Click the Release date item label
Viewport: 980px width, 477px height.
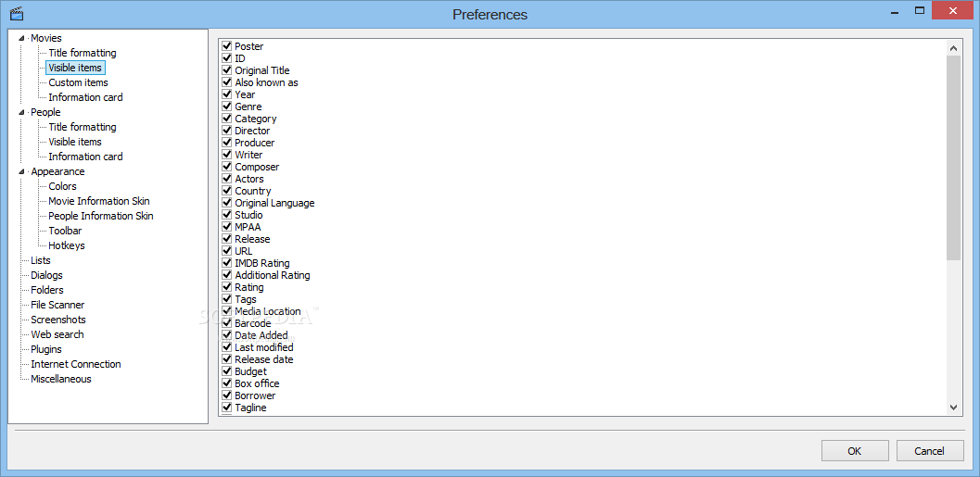263,359
